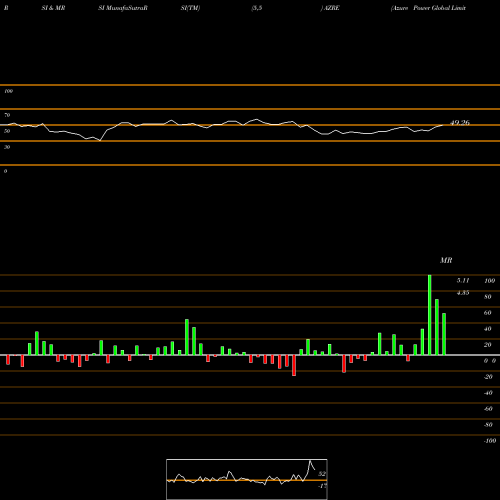
Task: Click the 5.11 value next to the MR chart
Action: (x=463, y=280)
